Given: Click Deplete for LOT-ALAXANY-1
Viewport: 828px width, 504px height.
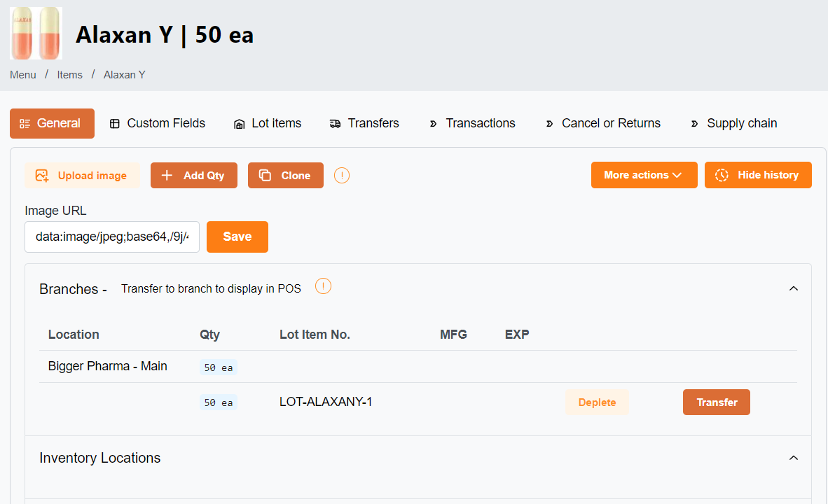Looking at the screenshot, I should pos(598,402).
